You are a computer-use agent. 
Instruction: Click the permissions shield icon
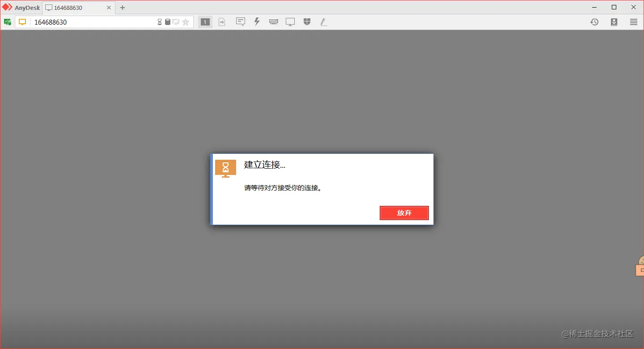307,21
